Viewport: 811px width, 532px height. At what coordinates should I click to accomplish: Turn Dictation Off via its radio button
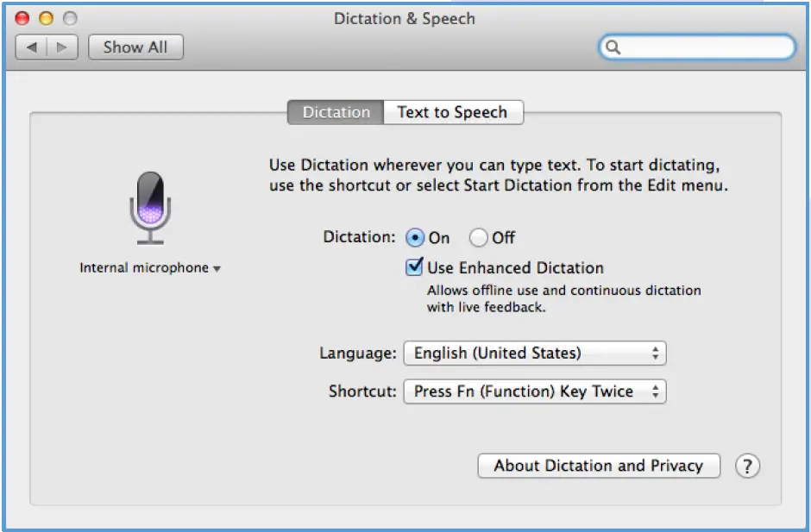[477, 237]
